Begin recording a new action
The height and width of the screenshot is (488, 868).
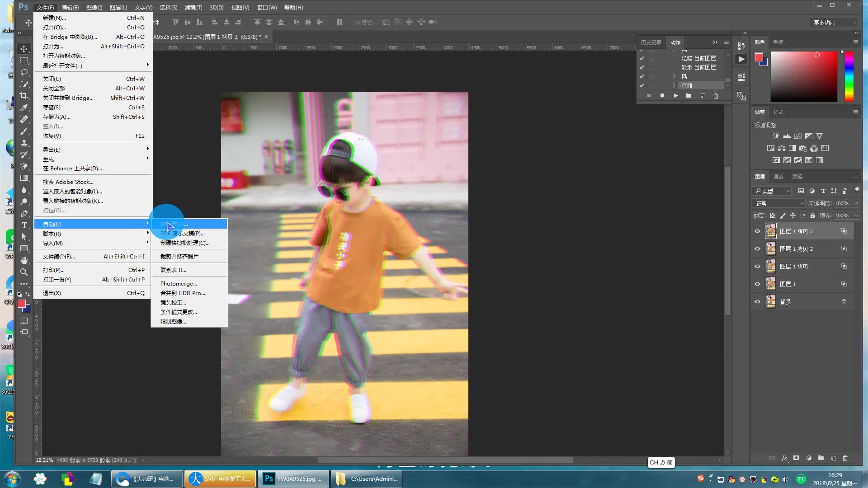662,96
